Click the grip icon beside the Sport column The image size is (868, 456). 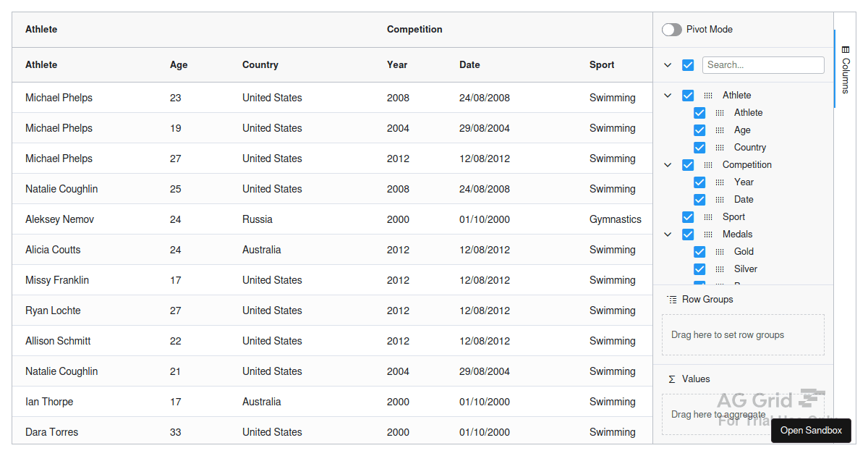[x=707, y=216]
